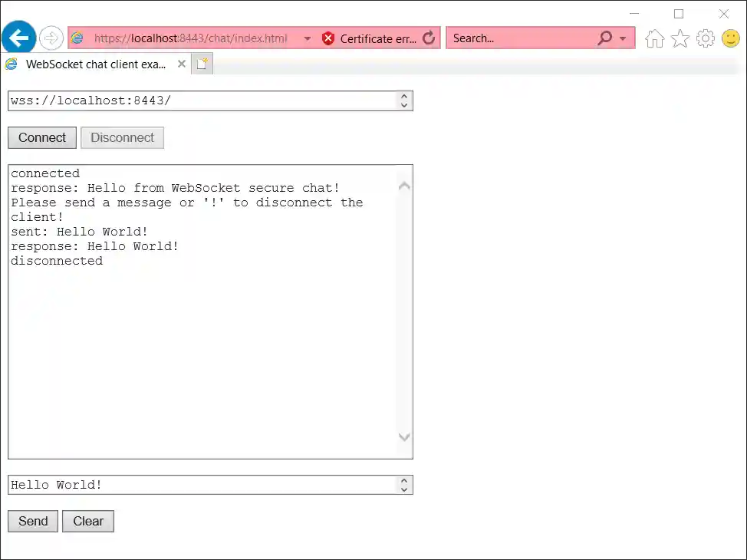The height and width of the screenshot is (560, 747).
Task: Open favorites with the star icon
Action: pos(680,38)
